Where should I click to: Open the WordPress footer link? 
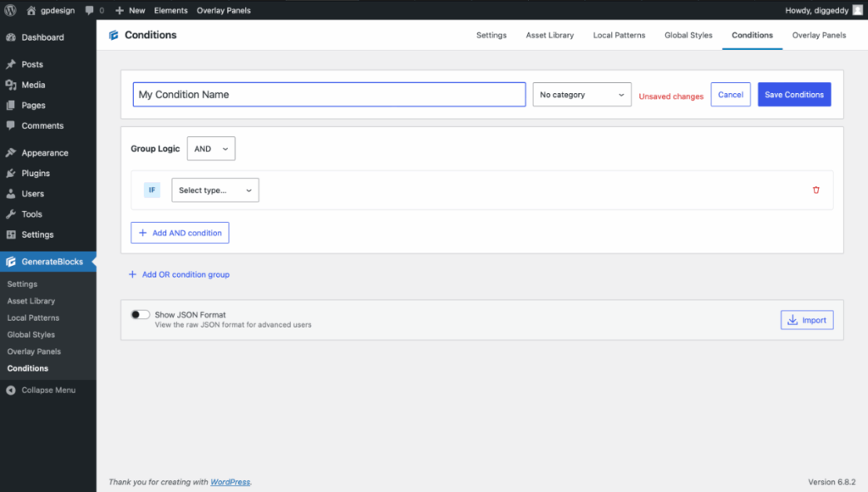point(231,482)
